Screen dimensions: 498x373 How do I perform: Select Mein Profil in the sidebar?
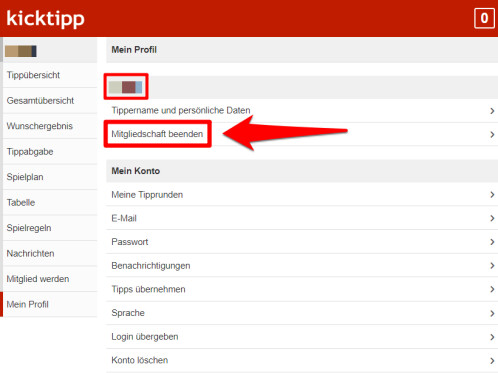(x=50, y=304)
